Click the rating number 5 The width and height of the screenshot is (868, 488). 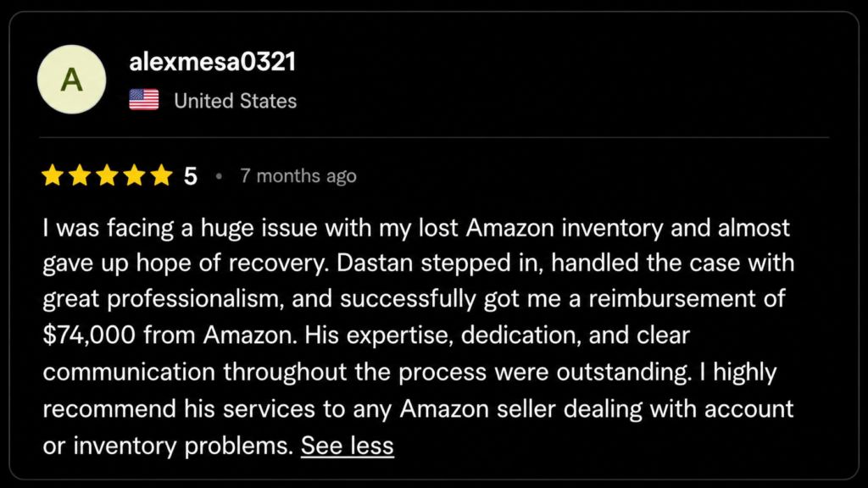click(x=191, y=176)
